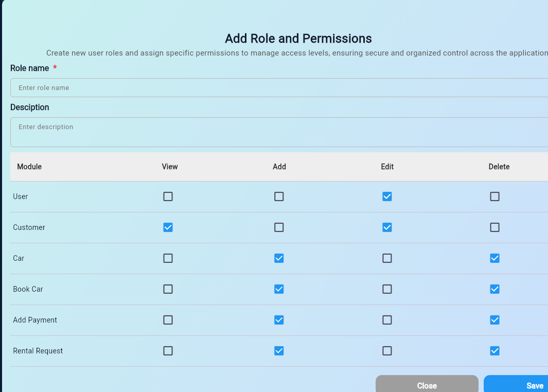The height and width of the screenshot is (392, 548).
Task: Tick the Add checkbox for Customer
Action: click(279, 227)
